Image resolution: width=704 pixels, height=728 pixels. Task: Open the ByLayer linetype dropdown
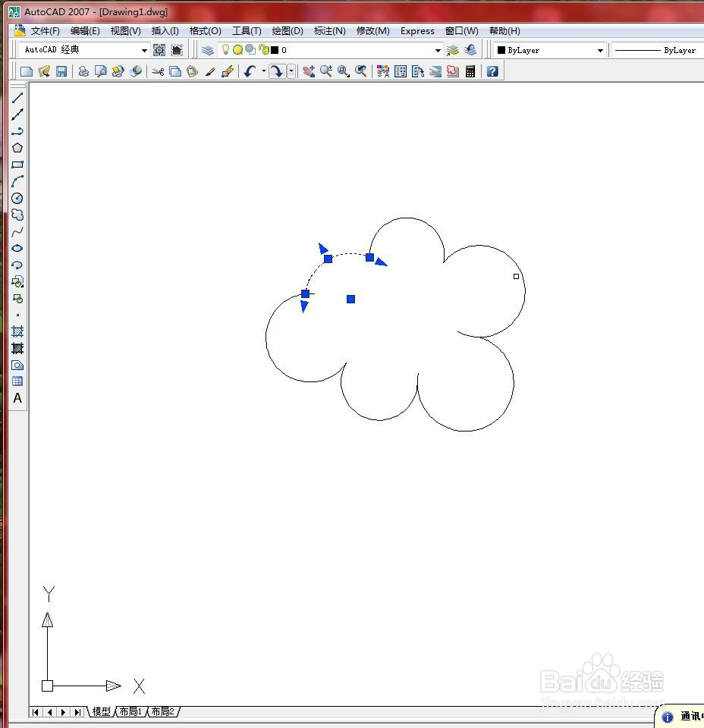(658, 50)
